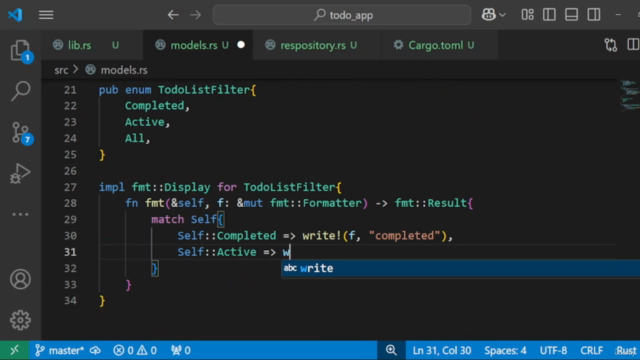Change encoding via UTF-8

(x=553, y=350)
